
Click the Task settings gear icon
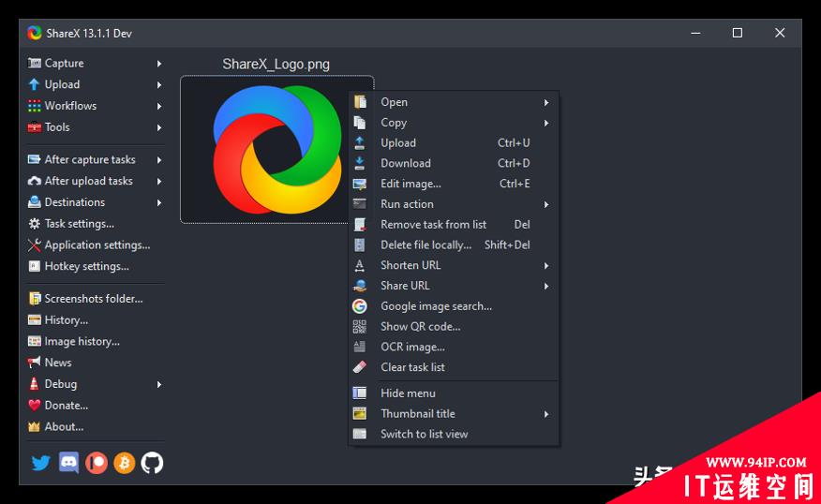click(x=34, y=224)
